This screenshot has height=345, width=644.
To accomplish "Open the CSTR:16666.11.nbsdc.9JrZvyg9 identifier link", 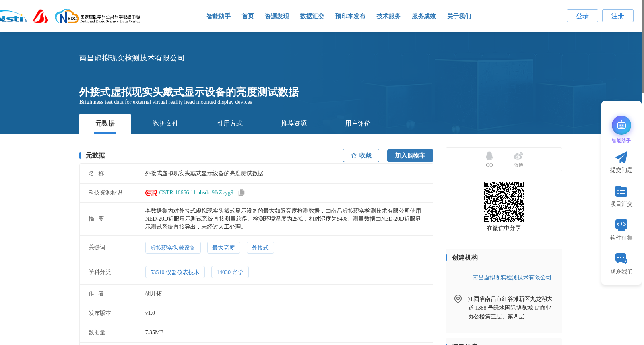I will pyautogui.click(x=196, y=193).
